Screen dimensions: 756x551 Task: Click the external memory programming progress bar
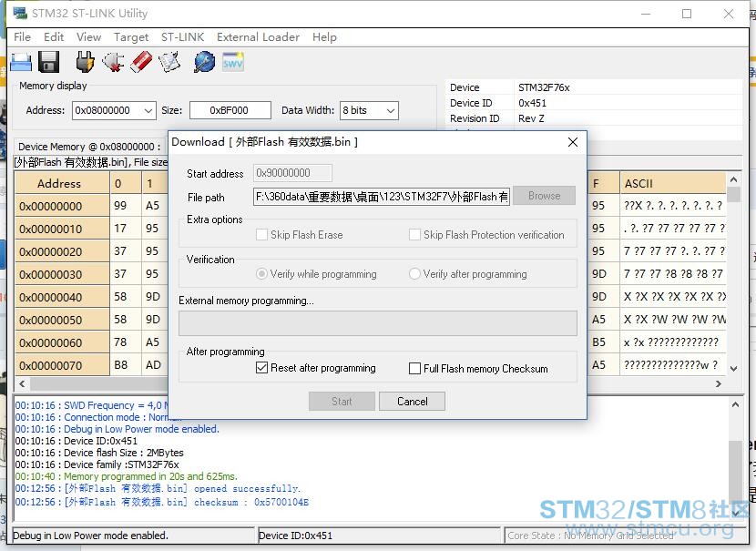pos(377,323)
